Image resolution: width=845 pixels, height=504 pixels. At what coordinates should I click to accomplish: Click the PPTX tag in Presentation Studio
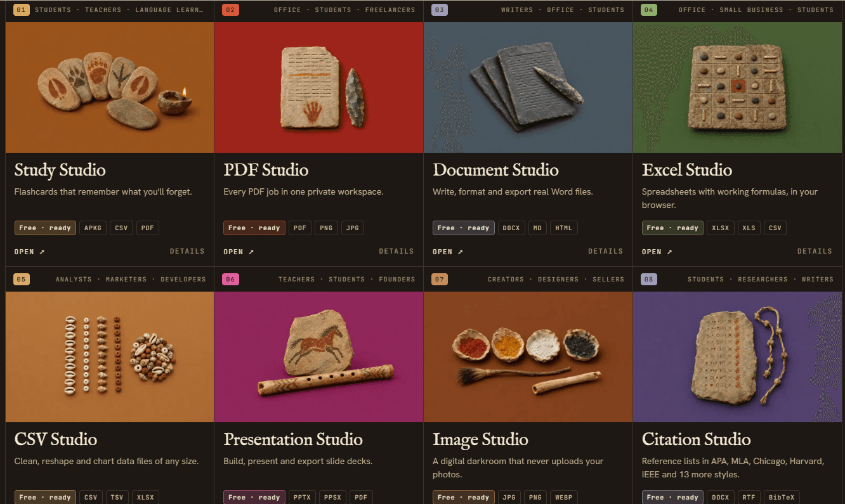point(302,497)
